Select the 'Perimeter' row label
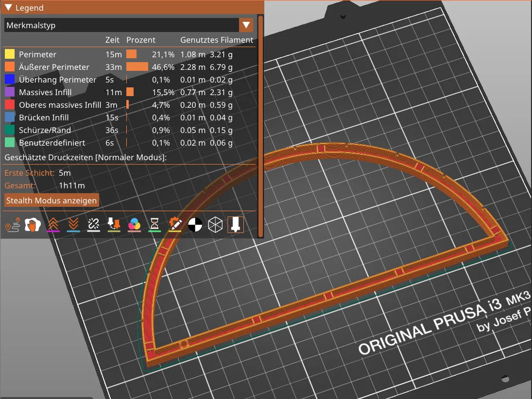532x399 pixels. coord(37,54)
